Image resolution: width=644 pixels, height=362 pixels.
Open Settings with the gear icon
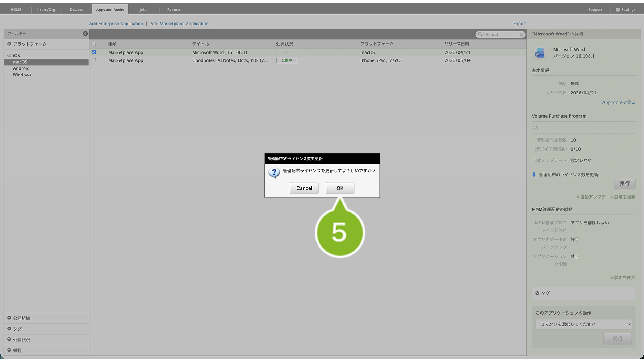626,10
